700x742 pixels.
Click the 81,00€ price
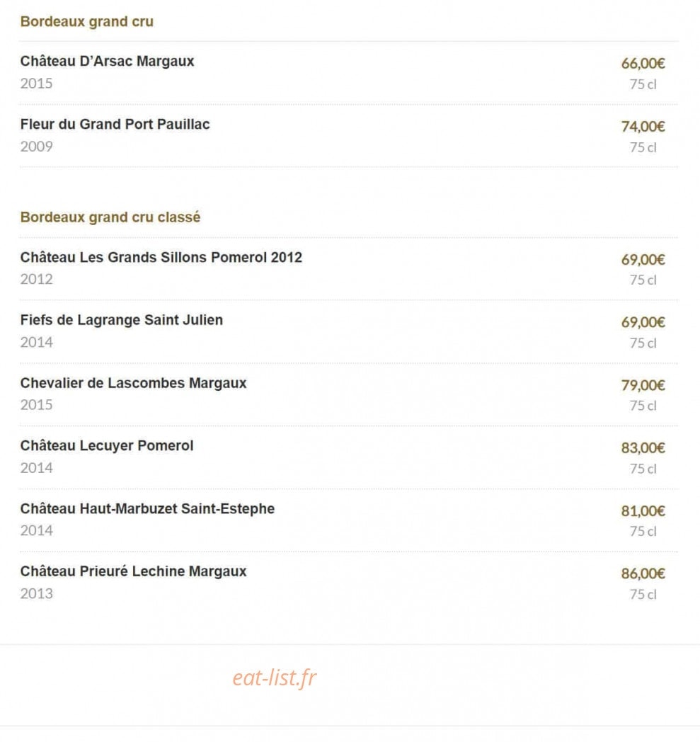tap(643, 511)
